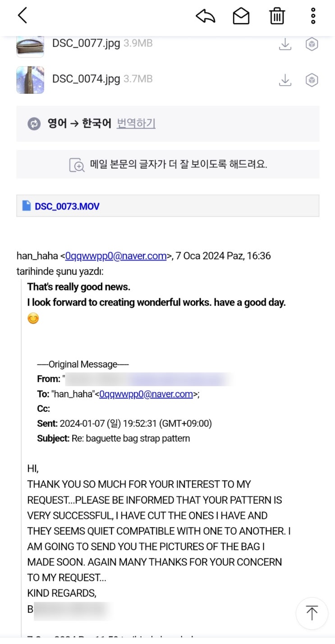This screenshot has width=335, height=644.
Task: Delete this mail with the trash icon
Action: (x=277, y=16)
